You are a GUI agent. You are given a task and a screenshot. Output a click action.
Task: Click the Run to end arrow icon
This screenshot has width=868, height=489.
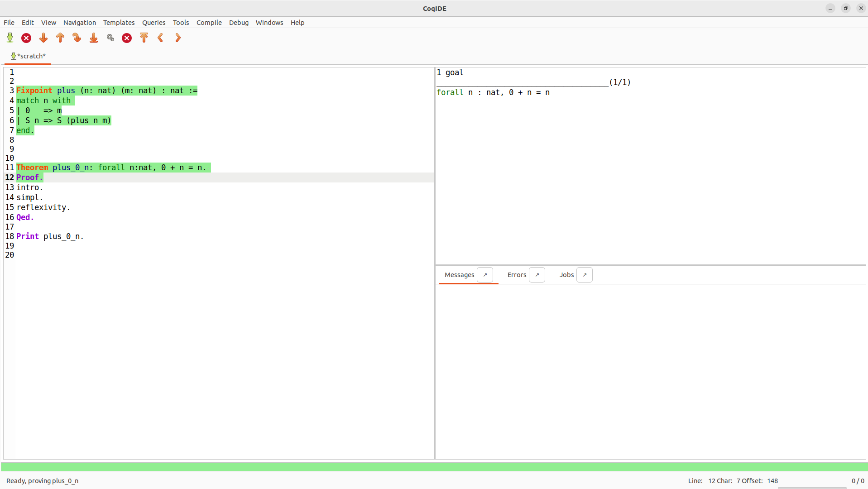coord(94,38)
